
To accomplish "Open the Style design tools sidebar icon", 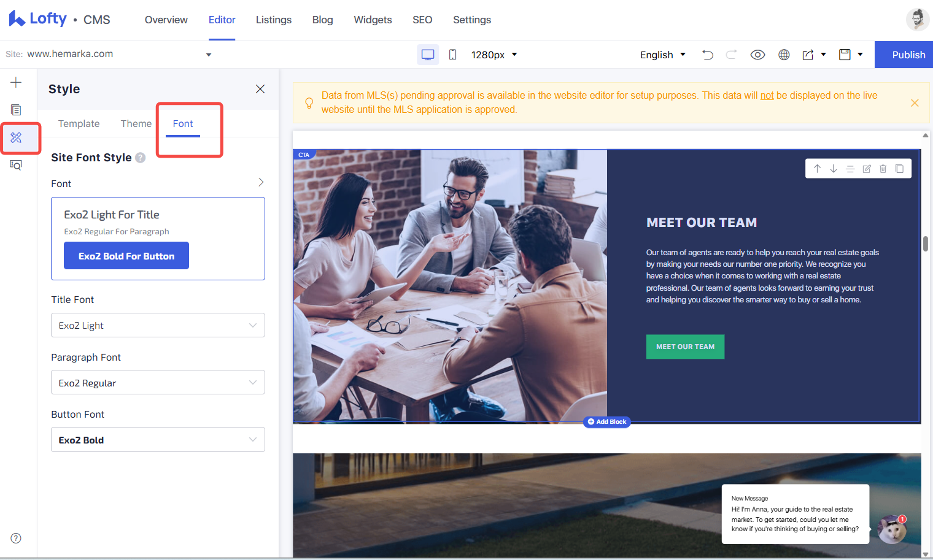I will point(16,137).
